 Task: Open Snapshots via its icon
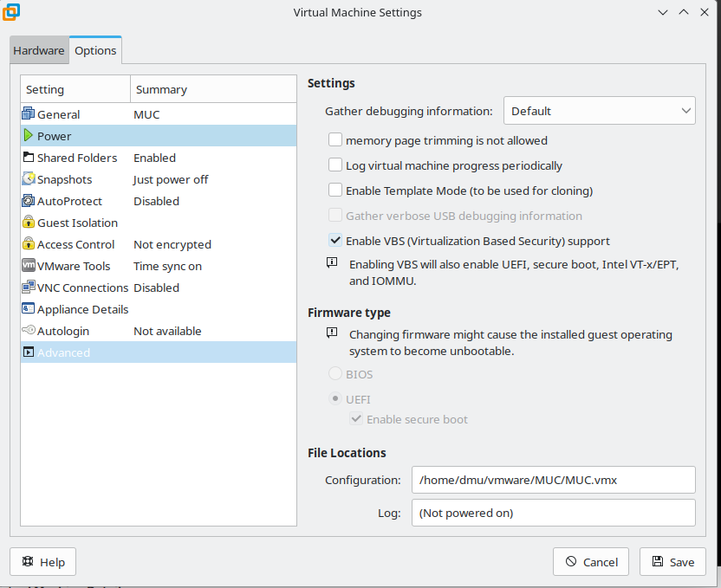tap(29, 179)
